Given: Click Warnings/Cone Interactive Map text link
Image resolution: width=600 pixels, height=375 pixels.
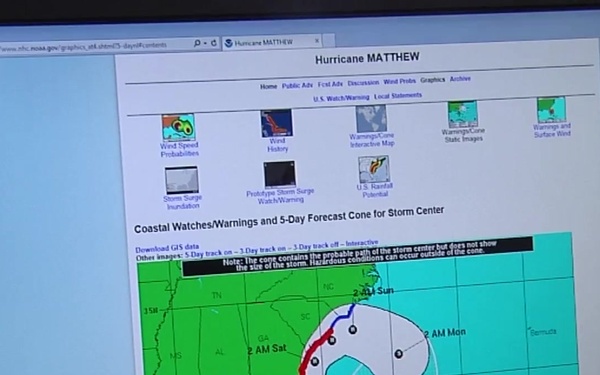Looking at the screenshot, I should pyautogui.click(x=372, y=140).
